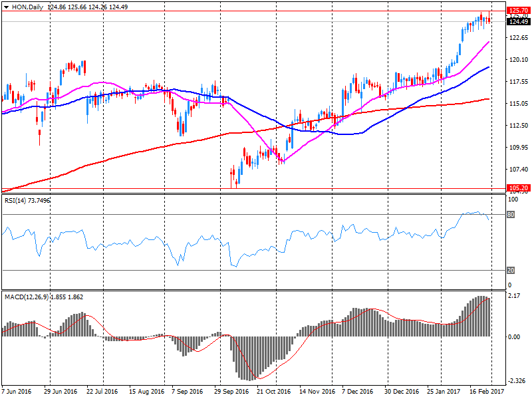Click the MACD 2.17 scale value

(x=513, y=296)
